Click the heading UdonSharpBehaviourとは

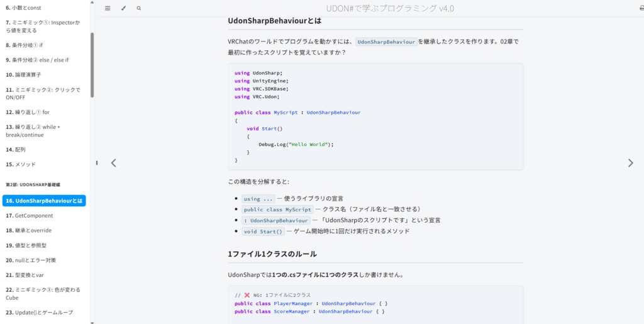[274, 21]
